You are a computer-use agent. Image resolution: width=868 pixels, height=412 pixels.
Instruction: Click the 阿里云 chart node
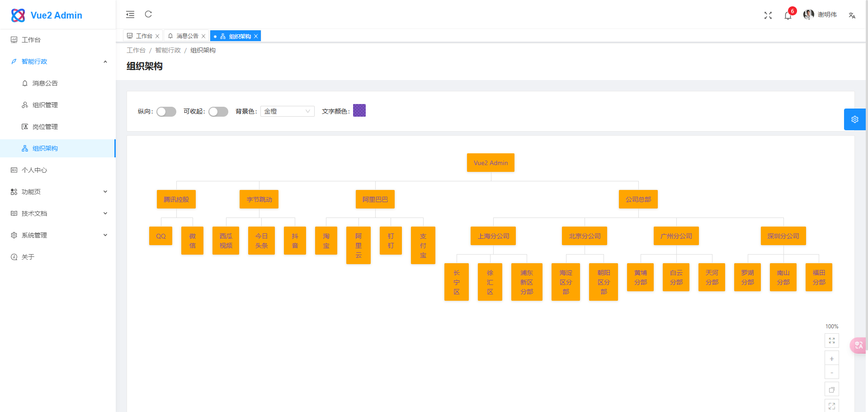pos(359,246)
